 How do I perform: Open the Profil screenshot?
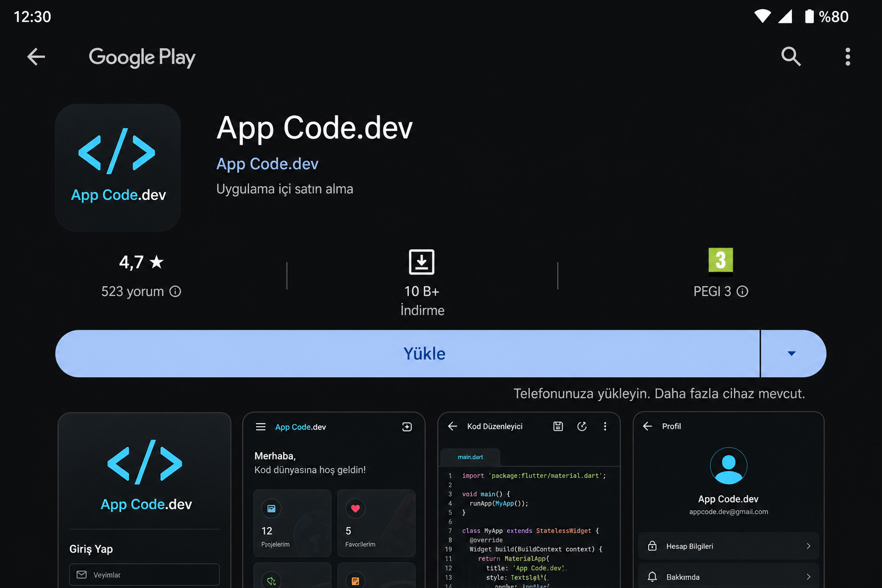tap(729, 500)
